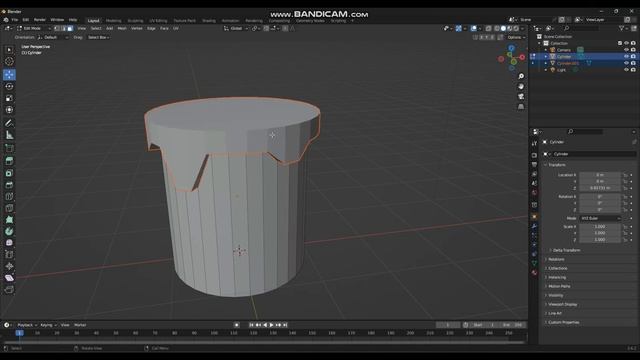Open the XYZ Euler rotation mode dropdown
Viewport: 640px width, 360px height.
pyautogui.click(x=600, y=218)
